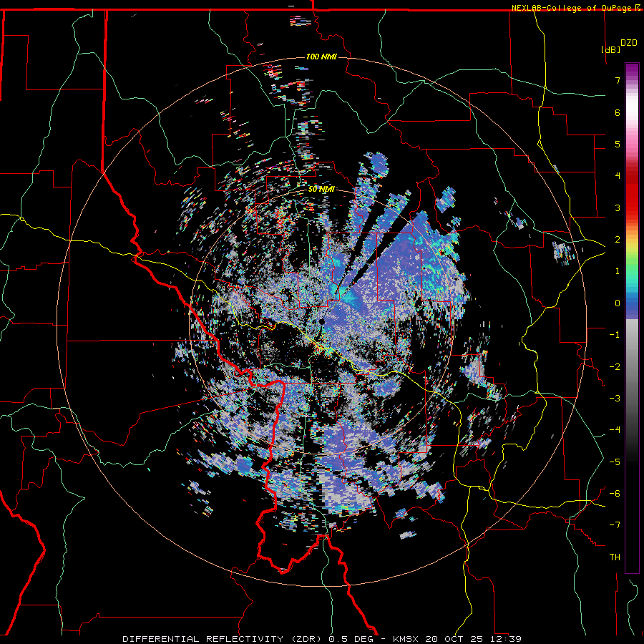Image resolution: width=644 pixels, height=644 pixels.
Task: Click the 6 value on the dB scale
Action: 618,112
